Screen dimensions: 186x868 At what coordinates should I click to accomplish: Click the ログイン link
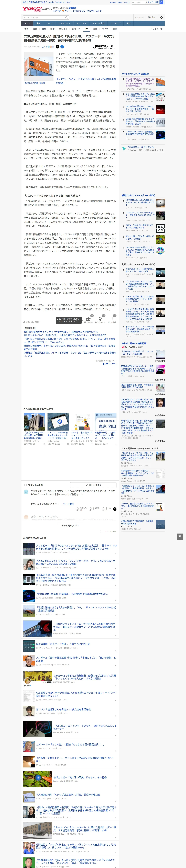coord(57,11)
